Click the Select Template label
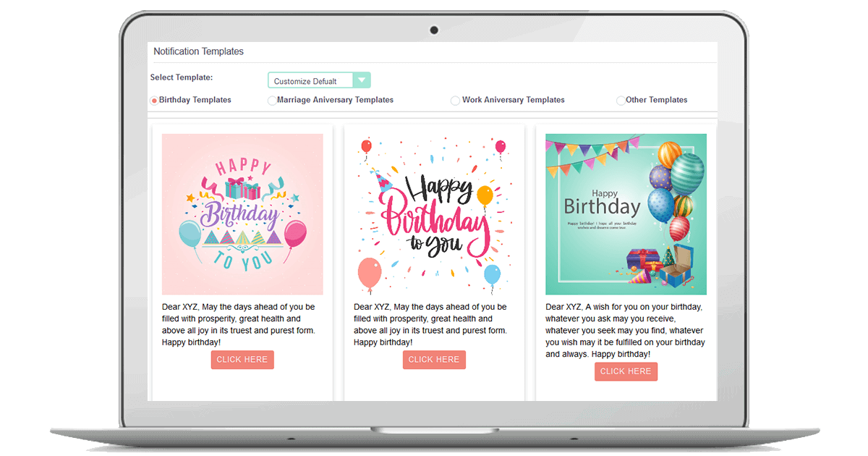868x456 pixels. 182,77
